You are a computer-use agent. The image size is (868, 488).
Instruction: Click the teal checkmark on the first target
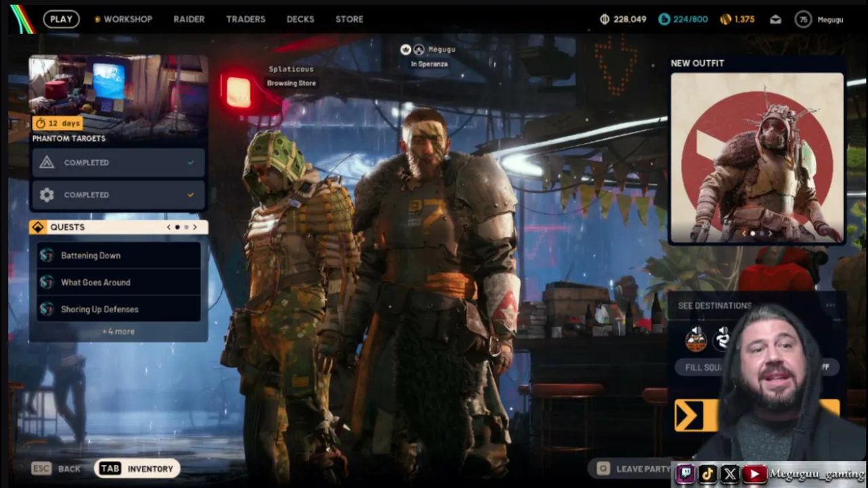coord(191,163)
